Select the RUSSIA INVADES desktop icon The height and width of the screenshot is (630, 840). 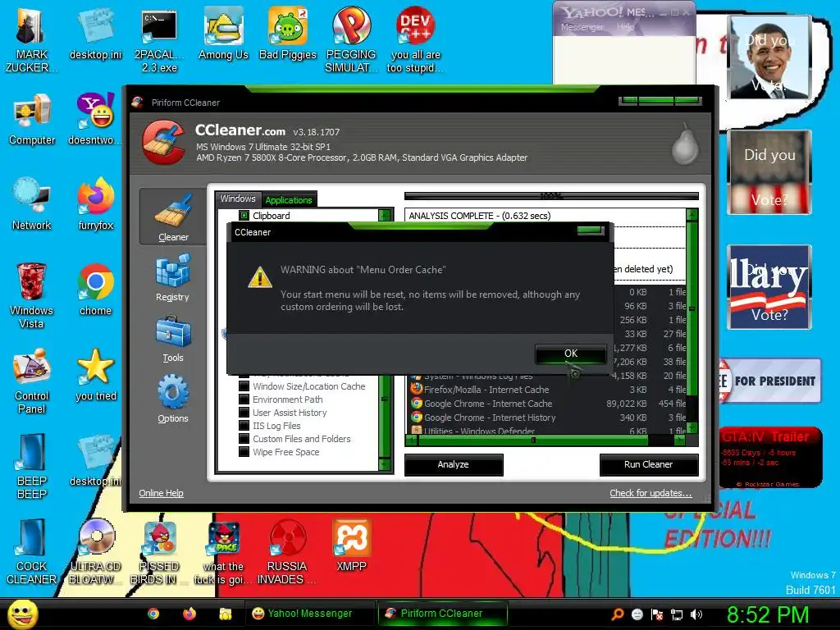[287, 552]
